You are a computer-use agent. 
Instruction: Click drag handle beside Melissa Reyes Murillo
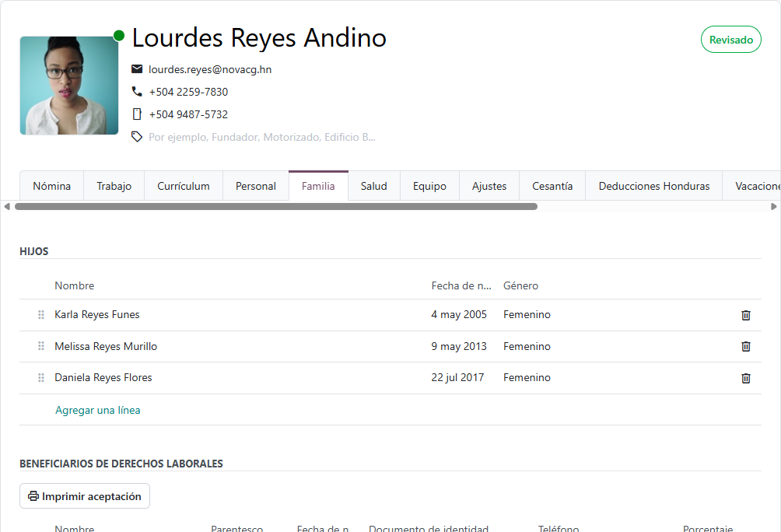click(x=41, y=345)
